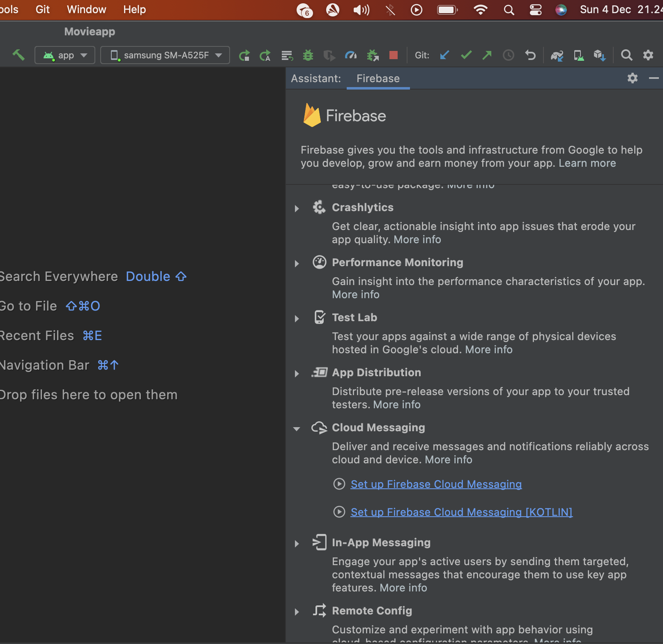Click the battery icon in menu bar
The height and width of the screenshot is (644, 663).
click(447, 10)
